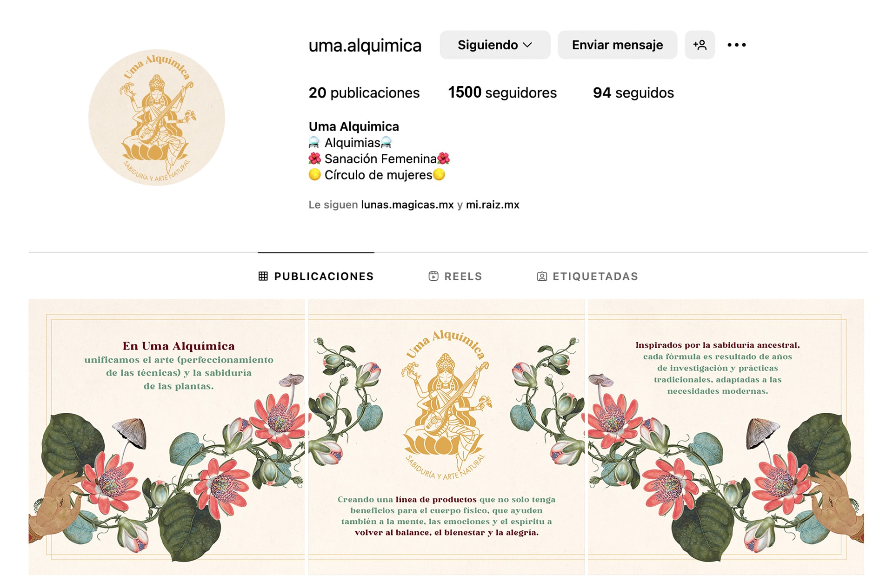Open the 'En Uma Alquímica' post thumbnail
893x588 pixels.
coord(167,437)
